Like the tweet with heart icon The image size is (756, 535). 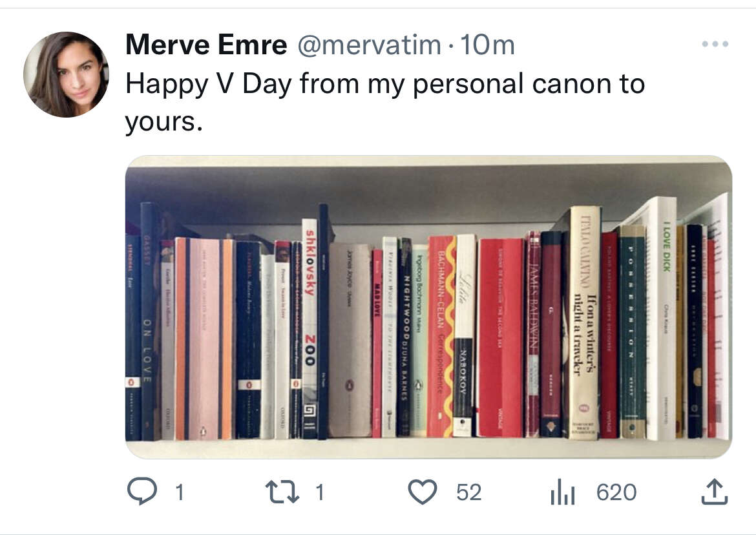[423, 492]
